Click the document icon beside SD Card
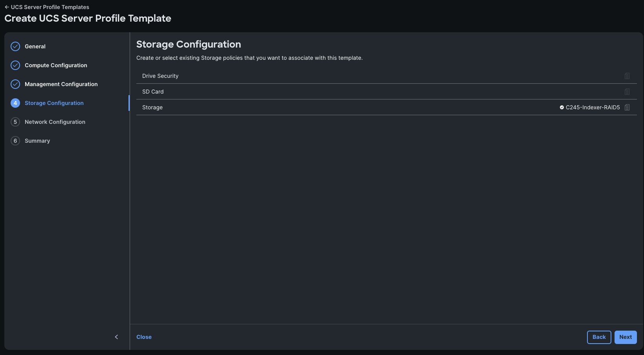The image size is (644, 355). tap(627, 91)
